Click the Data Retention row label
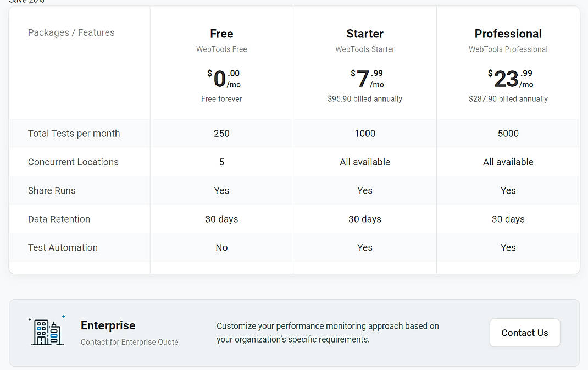 (x=59, y=219)
